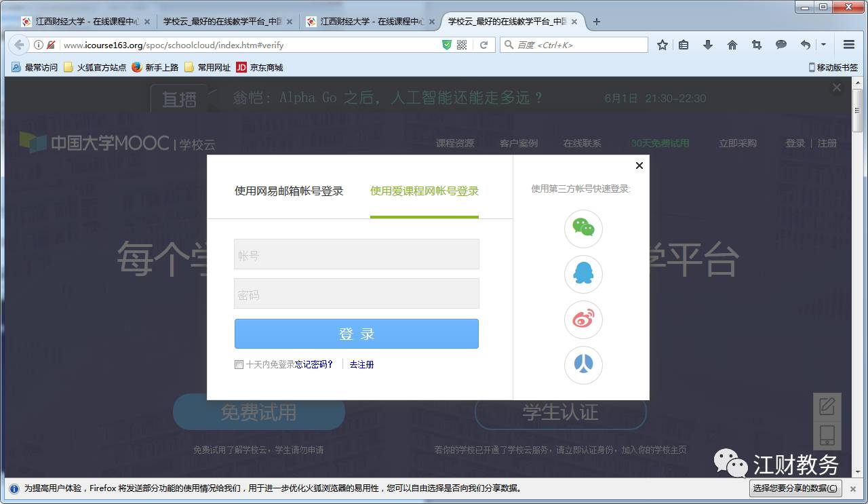Open the 常用网址 bookmarks folder

pos(208,67)
